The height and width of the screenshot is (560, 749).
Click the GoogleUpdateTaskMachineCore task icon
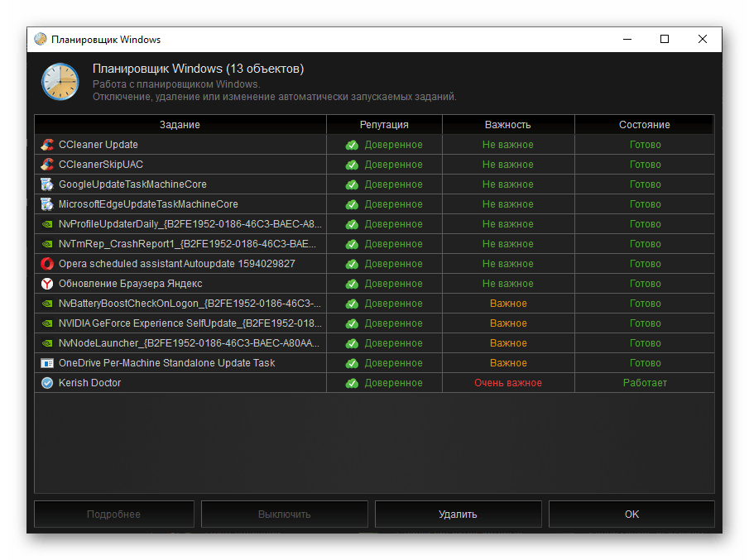[x=47, y=184]
